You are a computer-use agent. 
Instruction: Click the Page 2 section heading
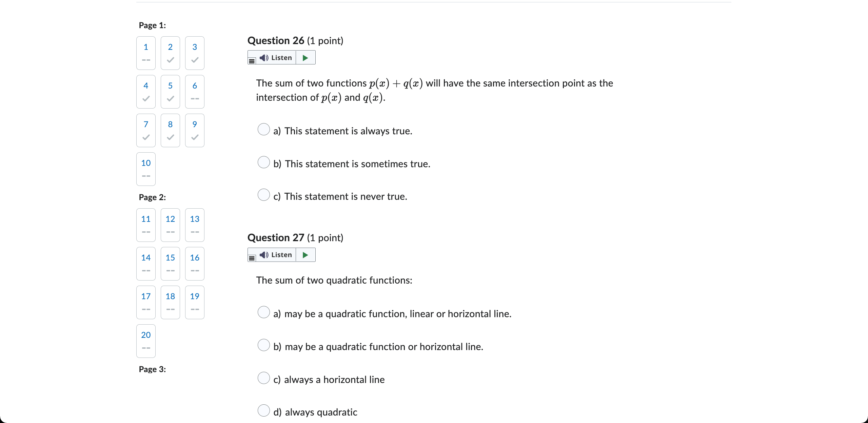[152, 197]
